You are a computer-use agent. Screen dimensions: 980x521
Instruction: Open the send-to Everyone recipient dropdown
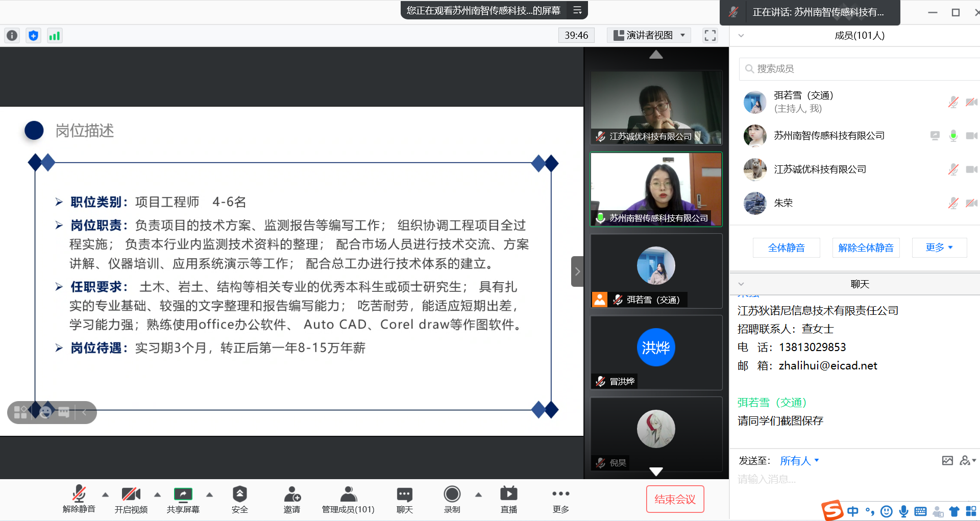point(799,461)
